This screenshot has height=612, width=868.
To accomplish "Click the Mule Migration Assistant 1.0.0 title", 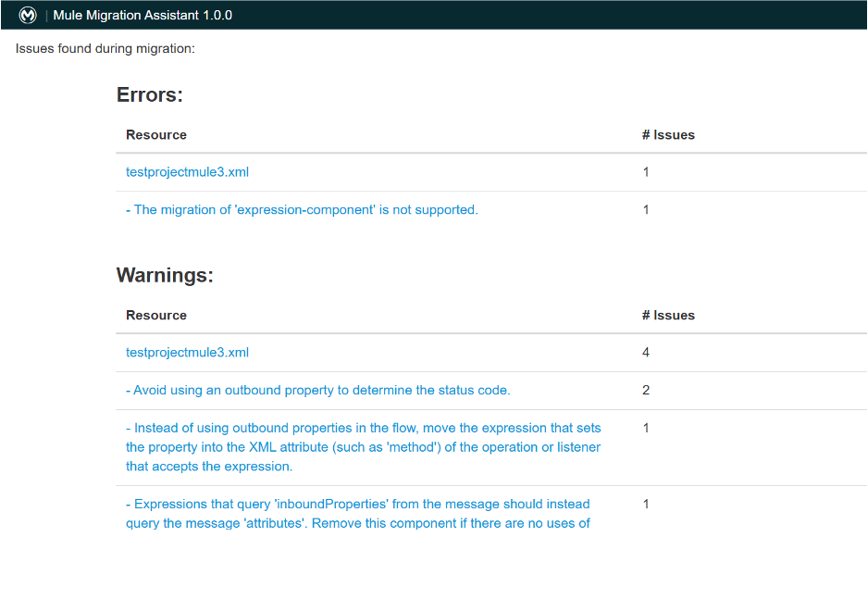I will (x=143, y=15).
